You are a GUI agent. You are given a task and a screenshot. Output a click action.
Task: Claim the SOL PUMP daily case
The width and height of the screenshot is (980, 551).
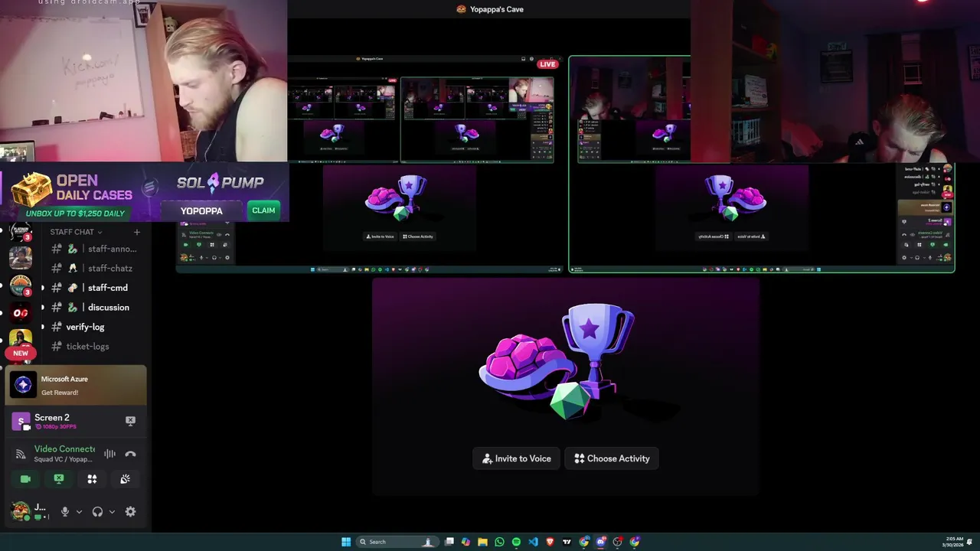coord(263,210)
